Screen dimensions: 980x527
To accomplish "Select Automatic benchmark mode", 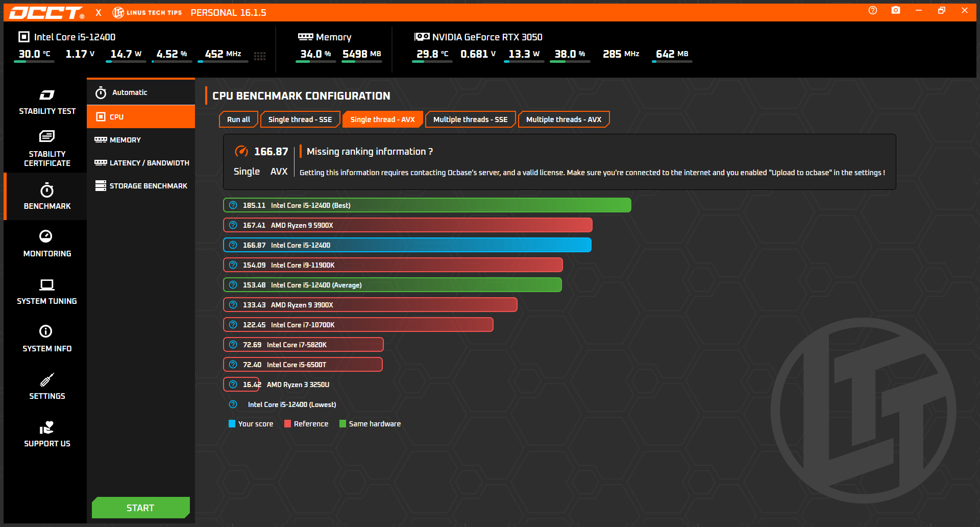I will coord(141,92).
